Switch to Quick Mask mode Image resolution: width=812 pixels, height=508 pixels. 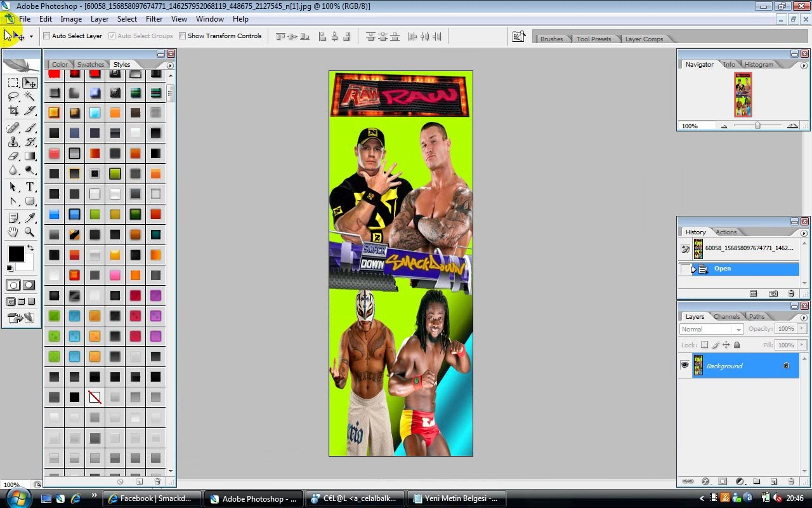point(29,285)
